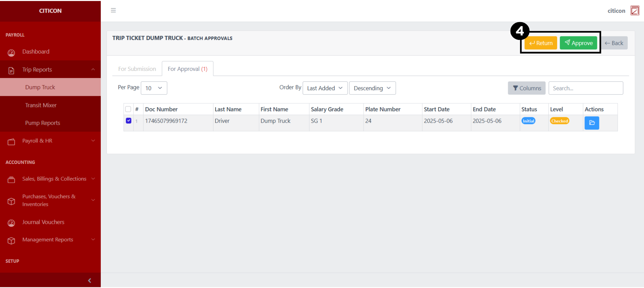Open the citicon user profile icon
The image size is (644, 288).
coord(634,11)
